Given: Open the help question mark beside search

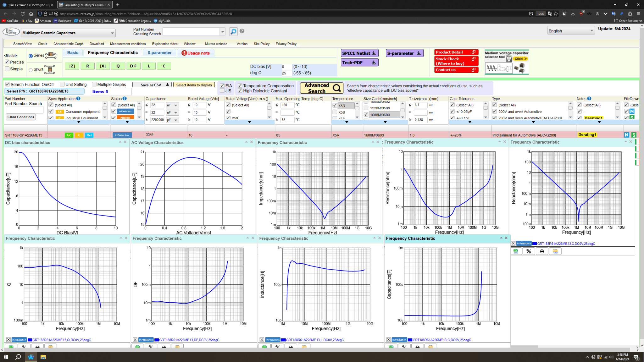Looking at the screenshot, I should [242, 31].
